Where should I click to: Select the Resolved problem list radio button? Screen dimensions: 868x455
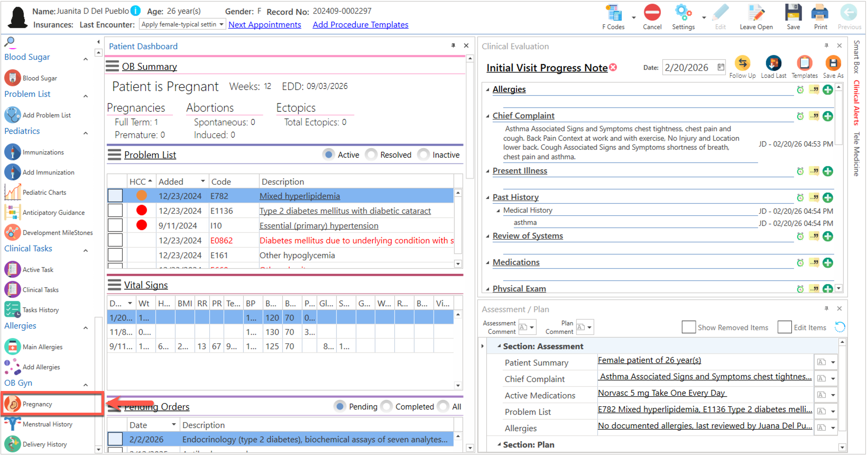click(371, 155)
